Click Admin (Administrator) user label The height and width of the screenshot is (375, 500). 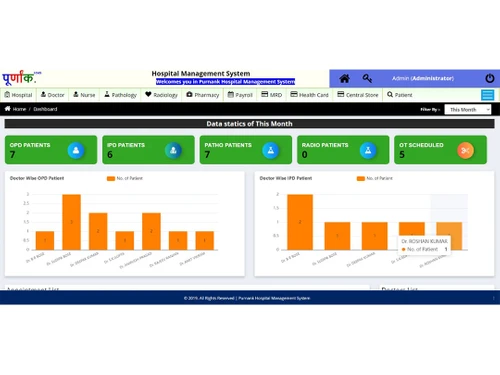point(423,78)
